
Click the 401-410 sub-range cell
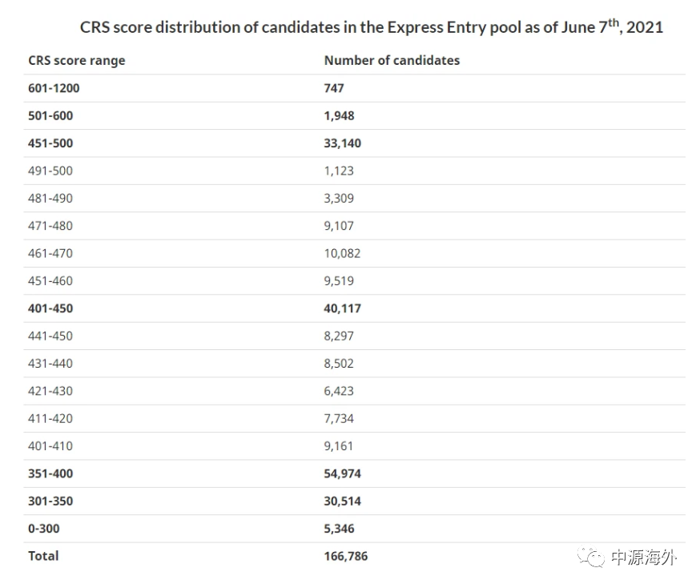[50, 446]
